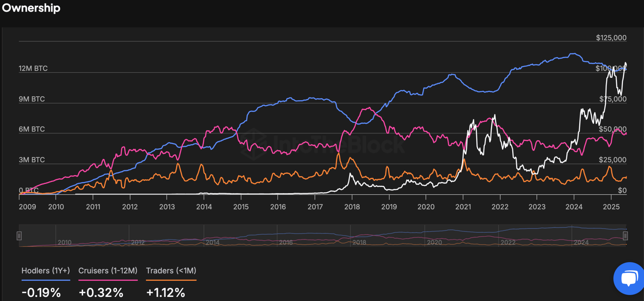Click the Ownership chart title
Viewport: 644px width, 301px height.
(31, 8)
